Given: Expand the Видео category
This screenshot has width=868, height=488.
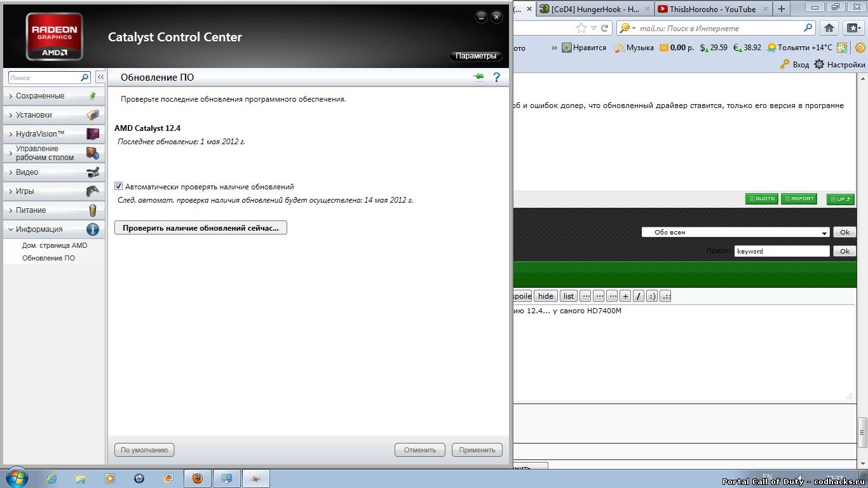Looking at the screenshot, I should pos(27,172).
